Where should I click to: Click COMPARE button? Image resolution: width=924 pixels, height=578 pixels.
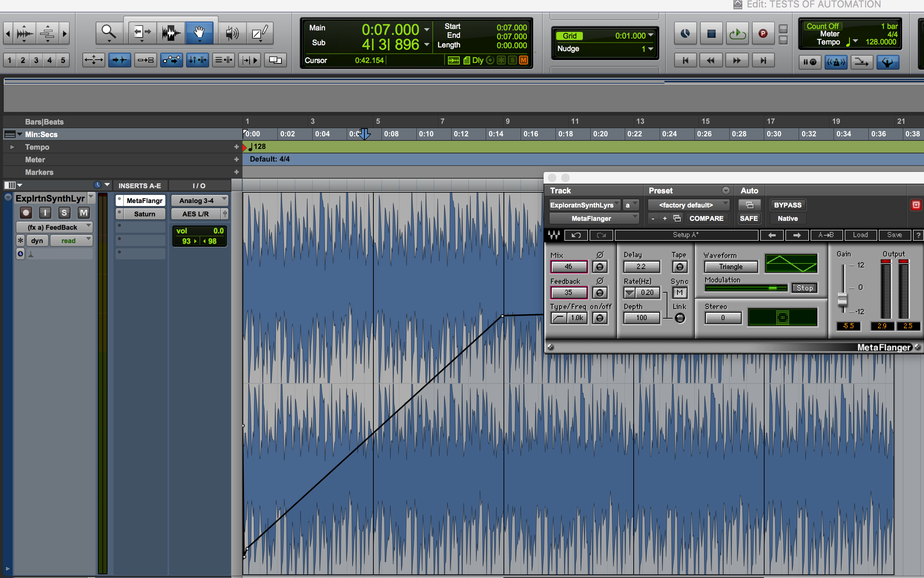pos(706,218)
